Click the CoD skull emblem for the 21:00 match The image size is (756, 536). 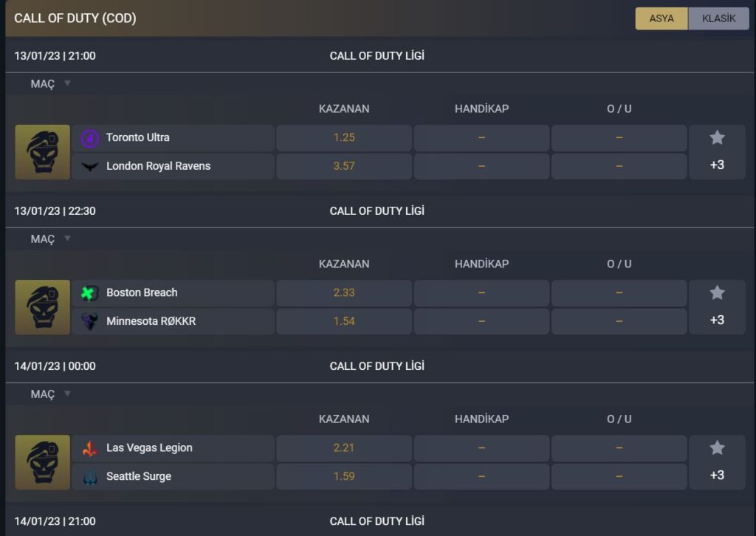(42, 152)
